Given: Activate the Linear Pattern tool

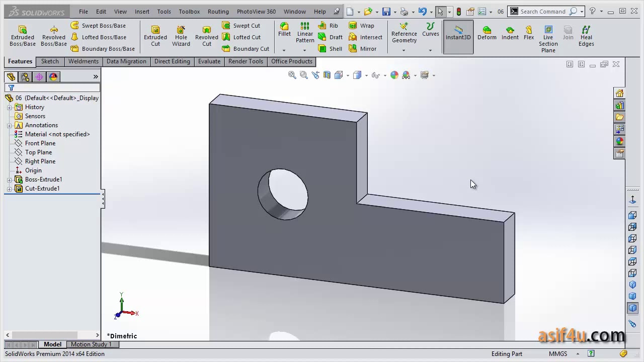Looking at the screenshot, I should 305,33.
